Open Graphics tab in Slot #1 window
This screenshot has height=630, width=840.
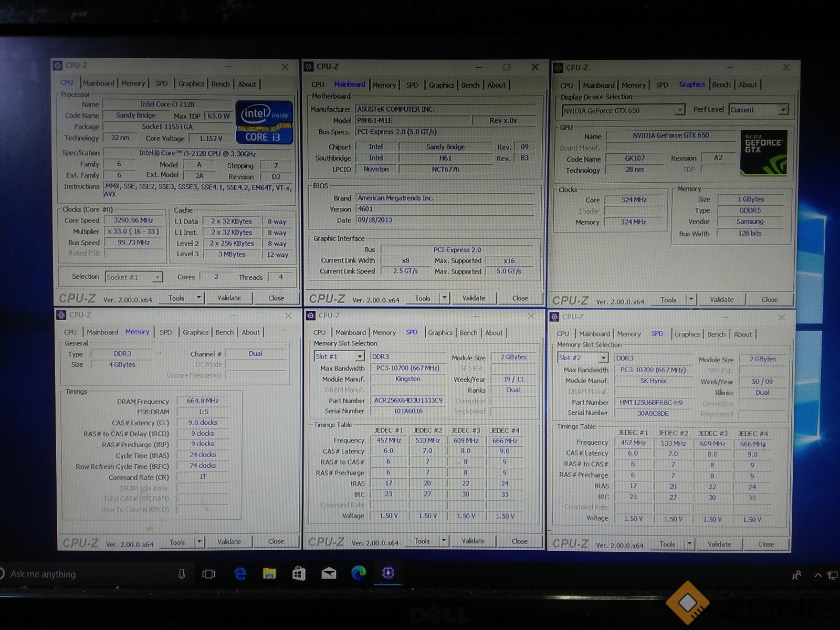[440, 332]
